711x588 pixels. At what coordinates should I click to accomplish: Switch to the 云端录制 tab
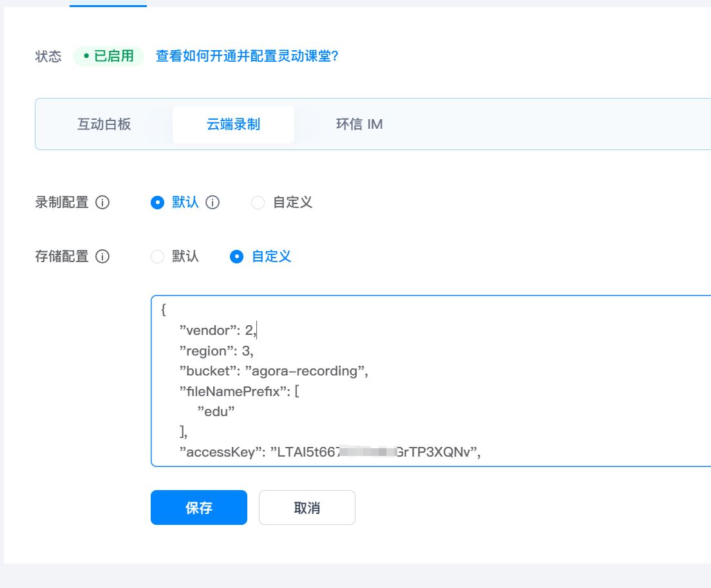point(234,124)
